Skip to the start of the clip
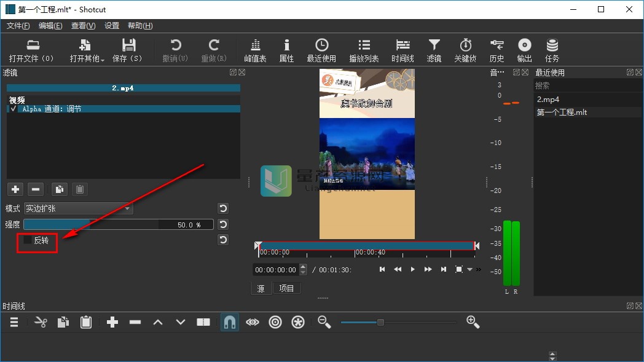The width and height of the screenshot is (644, 362). (382, 270)
